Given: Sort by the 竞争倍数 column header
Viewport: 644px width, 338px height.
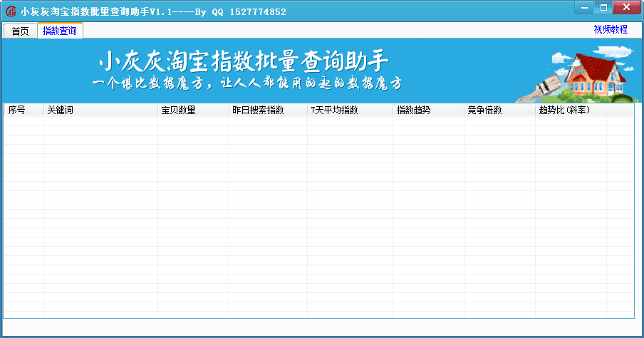Looking at the screenshot, I should tap(500, 111).
